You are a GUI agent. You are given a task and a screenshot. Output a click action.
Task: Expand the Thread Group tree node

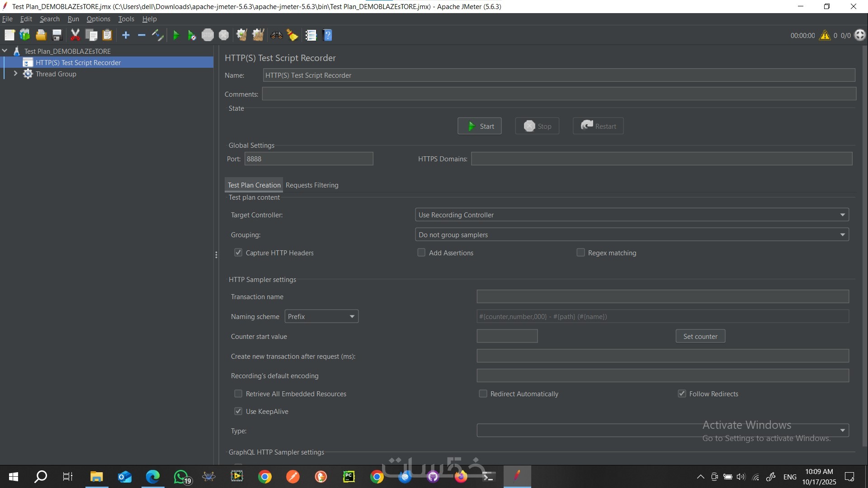(x=15, y=74)
